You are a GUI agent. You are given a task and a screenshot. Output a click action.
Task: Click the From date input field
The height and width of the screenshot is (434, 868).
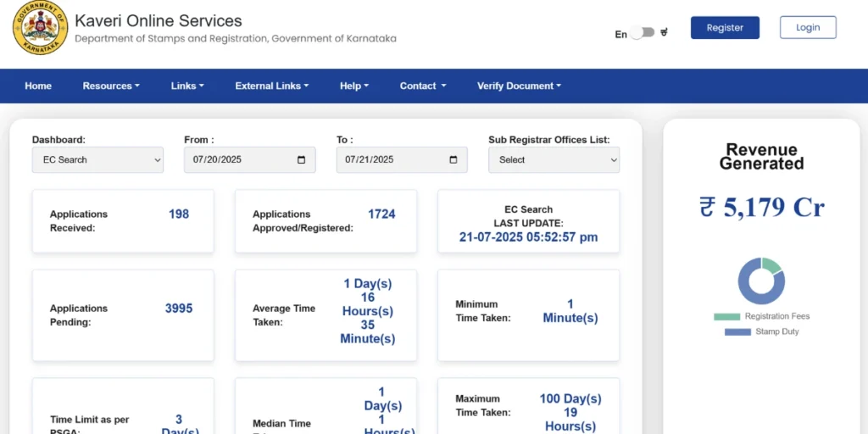click(x=250, y=160)
